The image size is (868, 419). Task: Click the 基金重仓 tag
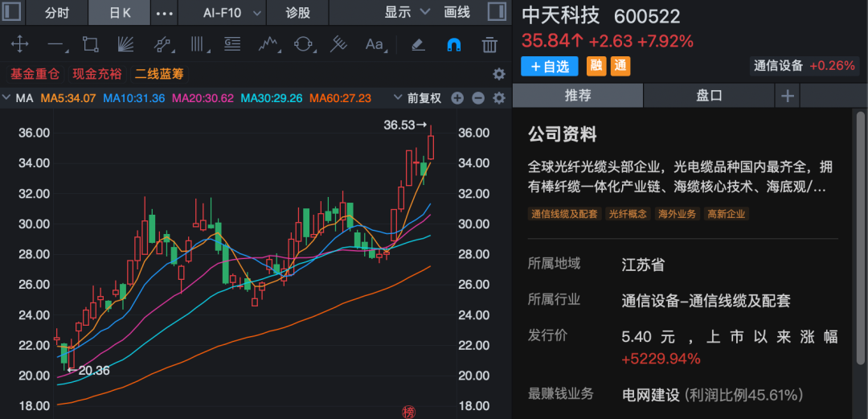(35, 74)
